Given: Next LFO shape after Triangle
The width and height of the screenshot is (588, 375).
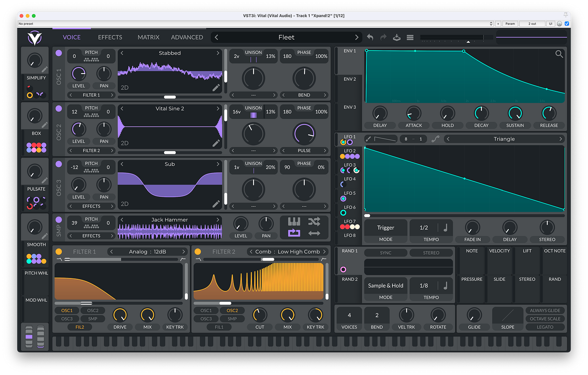Looking at the screenshot, I should coord(561,139).
